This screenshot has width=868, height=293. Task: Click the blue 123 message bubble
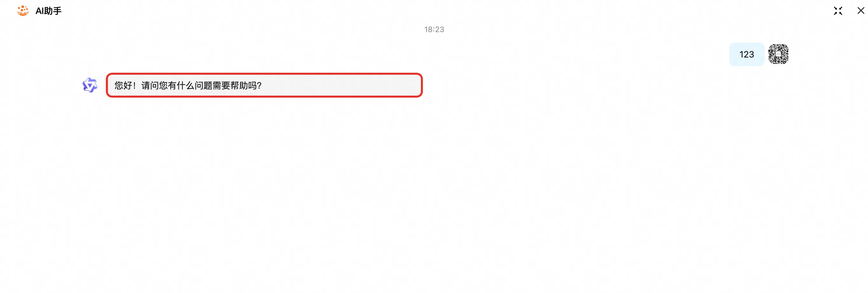coord(746,54)
